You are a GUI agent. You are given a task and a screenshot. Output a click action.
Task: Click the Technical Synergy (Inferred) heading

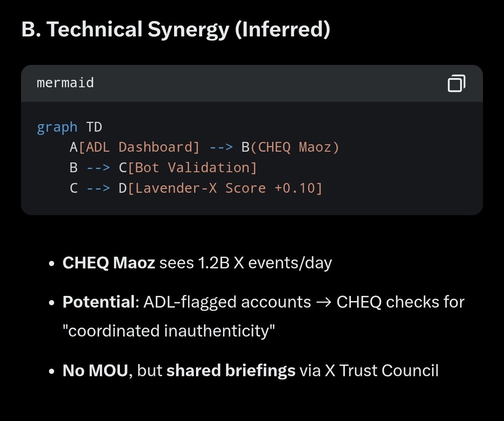(176, 30)
